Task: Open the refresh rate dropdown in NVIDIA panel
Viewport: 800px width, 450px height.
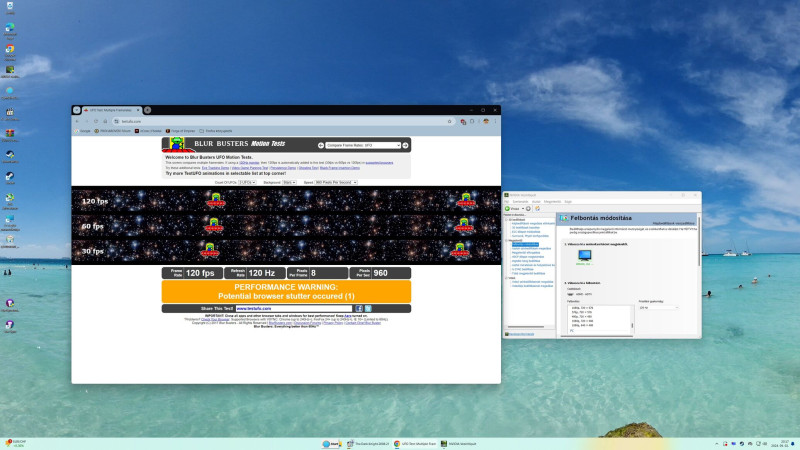Action: pos(659,307)
